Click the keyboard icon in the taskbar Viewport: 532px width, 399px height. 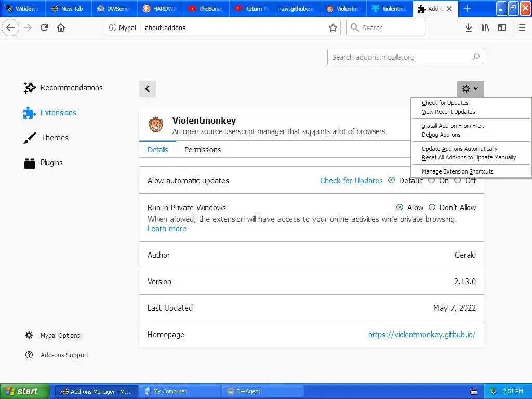click(474, 392)
